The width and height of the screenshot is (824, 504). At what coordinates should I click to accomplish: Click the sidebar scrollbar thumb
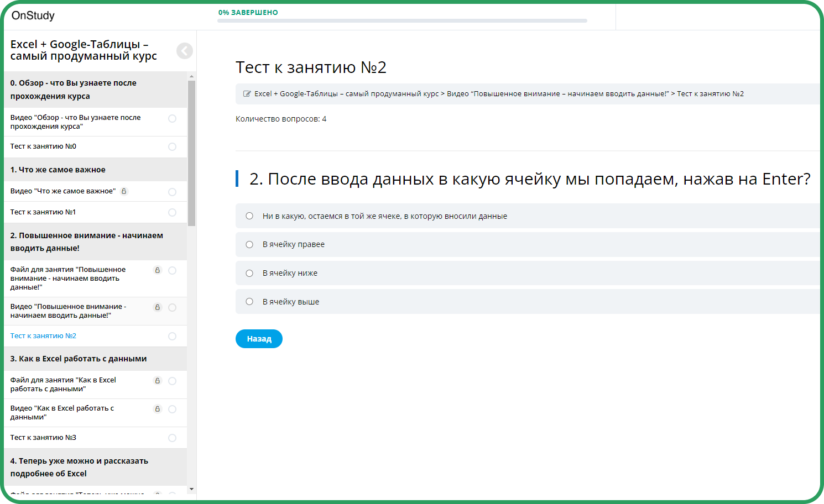pos(191,154)
